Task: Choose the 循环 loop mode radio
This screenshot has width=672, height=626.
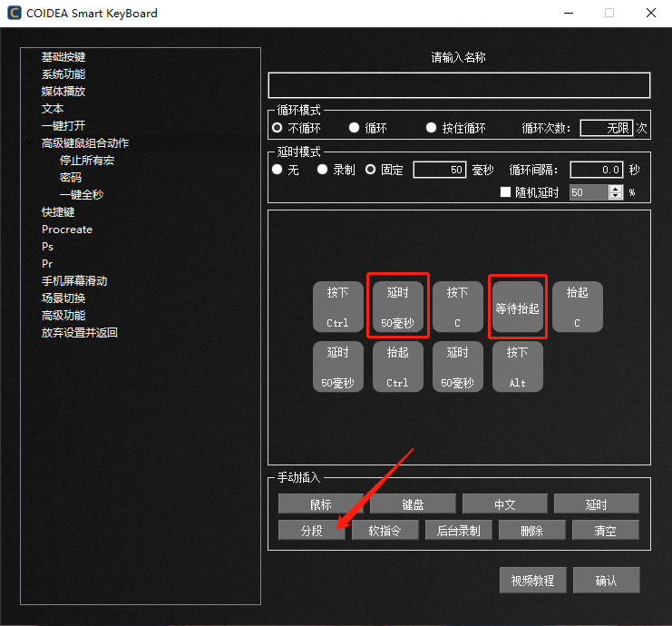Action: coord(354,128)
